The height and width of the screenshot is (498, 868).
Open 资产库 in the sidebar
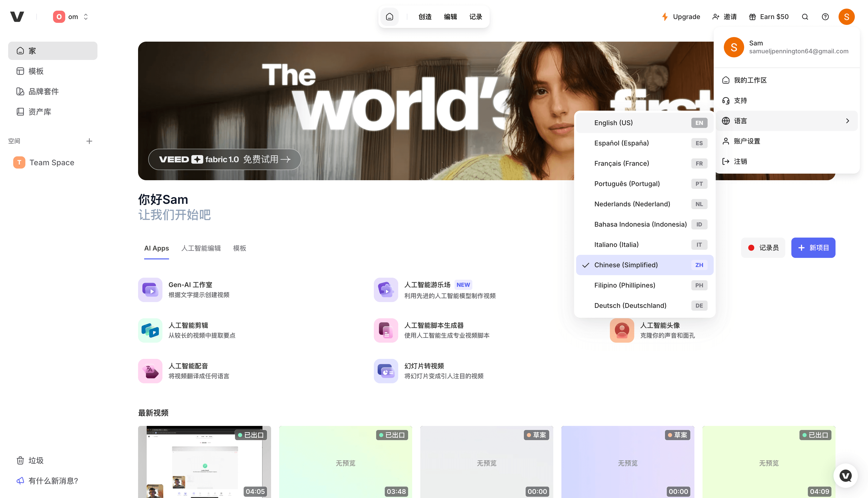click(x=40, y=111)
